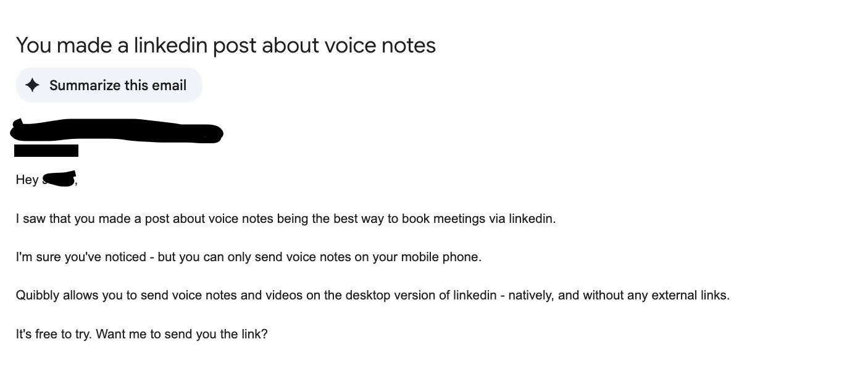Click the sentence "It's free to try."
The image size is (868, 368).
tap(54, 335)
